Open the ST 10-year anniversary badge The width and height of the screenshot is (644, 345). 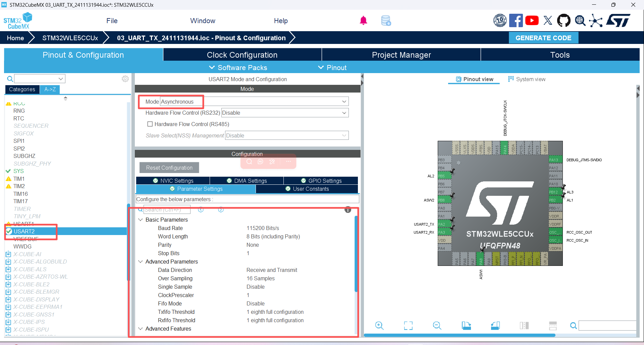pos(500,20)
